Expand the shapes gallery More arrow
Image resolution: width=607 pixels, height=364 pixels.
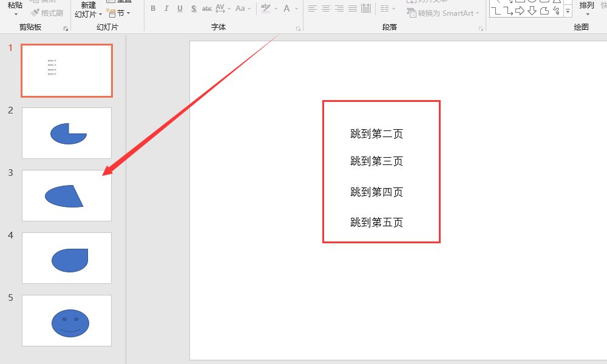[568, 12]
